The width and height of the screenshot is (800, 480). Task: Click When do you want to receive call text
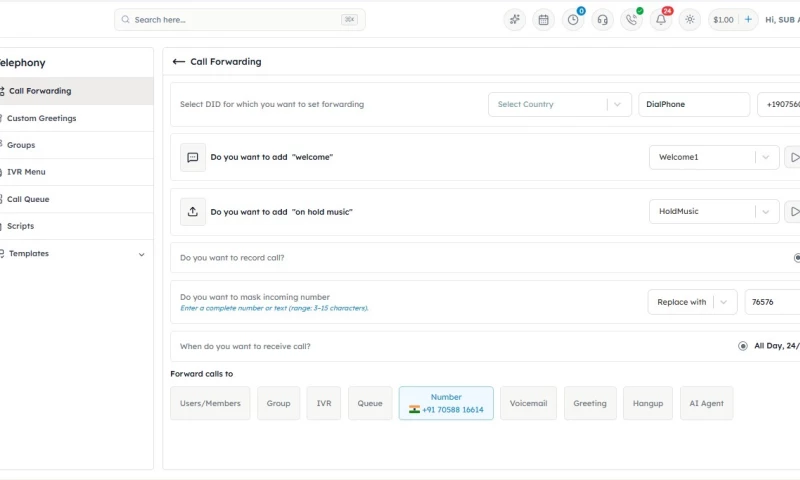pyautogui.click(x=245, y=346)
